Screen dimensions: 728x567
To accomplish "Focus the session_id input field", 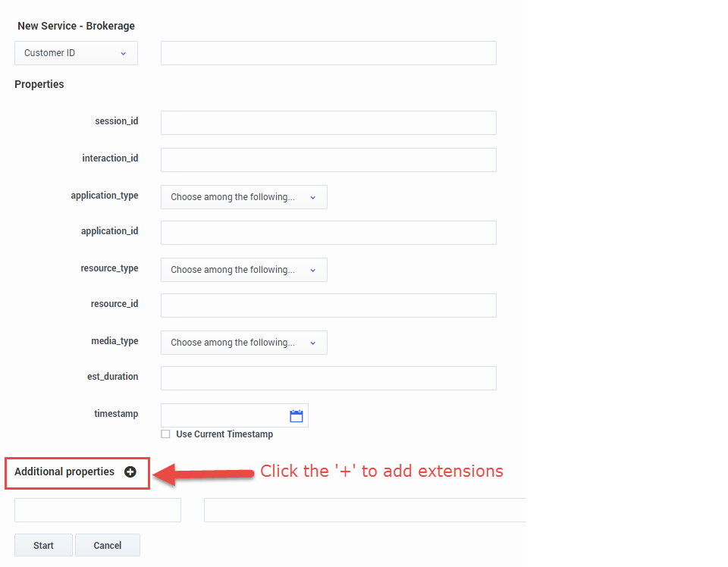I will pos(328,123).
